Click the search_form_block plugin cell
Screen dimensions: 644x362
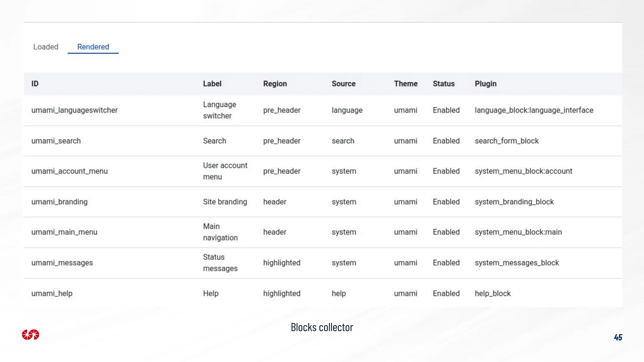(x=506, y=141)
